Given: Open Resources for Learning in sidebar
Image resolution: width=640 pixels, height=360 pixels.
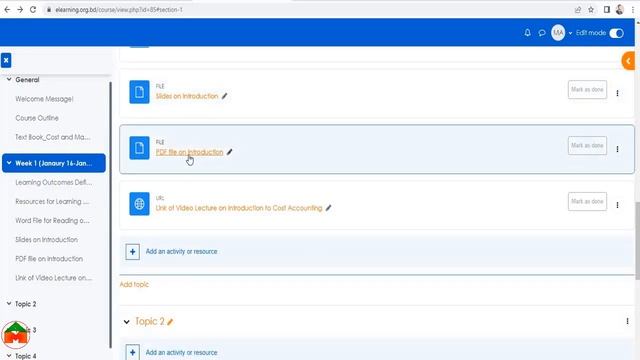Looking at the screenshot, I should (52, 202).
